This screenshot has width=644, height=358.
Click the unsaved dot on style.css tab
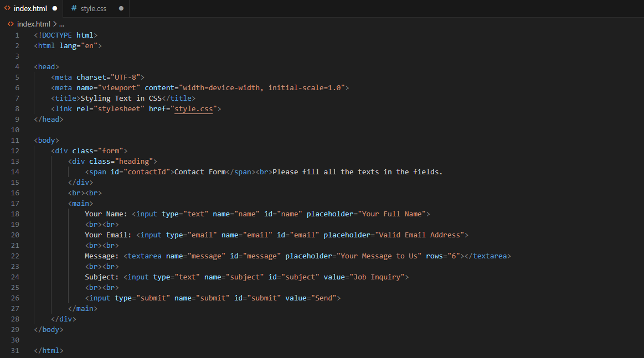(121, 8)
